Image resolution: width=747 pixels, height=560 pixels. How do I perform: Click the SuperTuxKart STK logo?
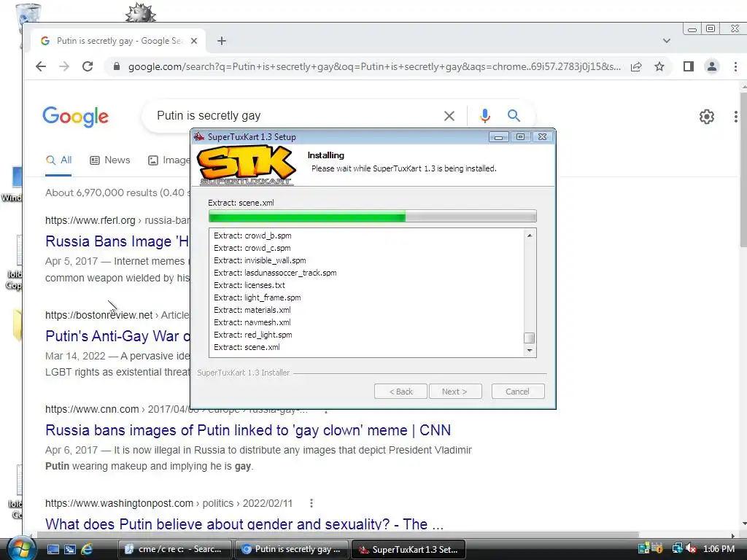[247, 166]
